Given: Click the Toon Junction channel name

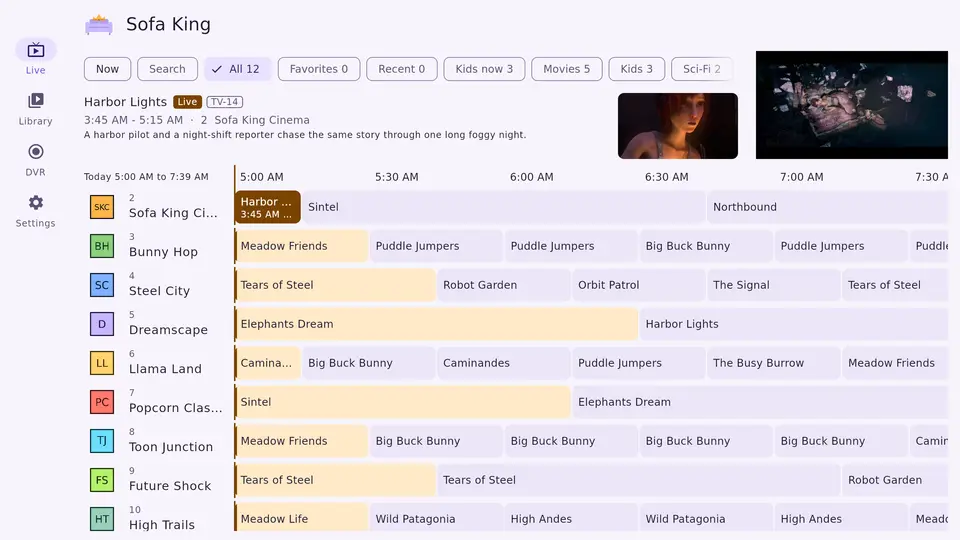Looking at the screenshot, I should click(x=171, y=447).
